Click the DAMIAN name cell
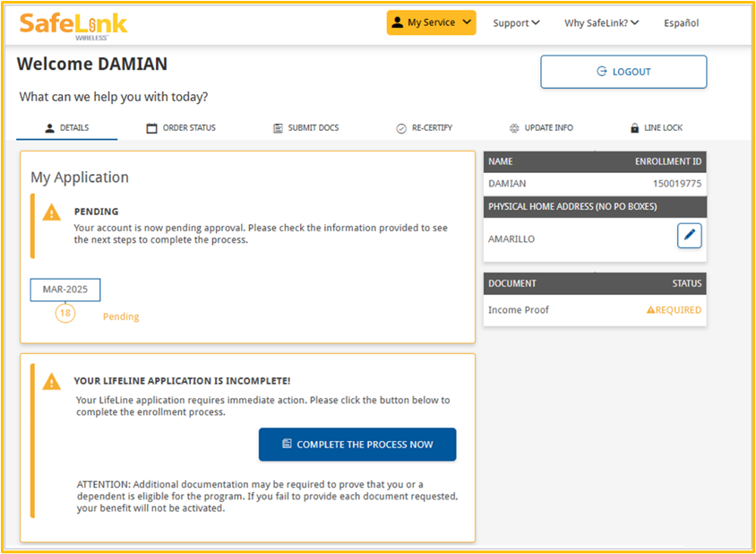756x554 pixels. tap(507, 184)
